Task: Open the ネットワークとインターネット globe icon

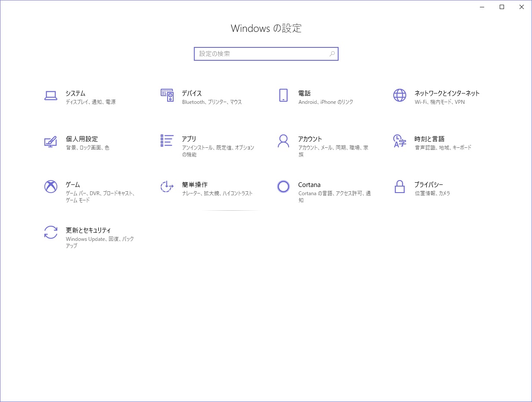Action: click(400, 95)
